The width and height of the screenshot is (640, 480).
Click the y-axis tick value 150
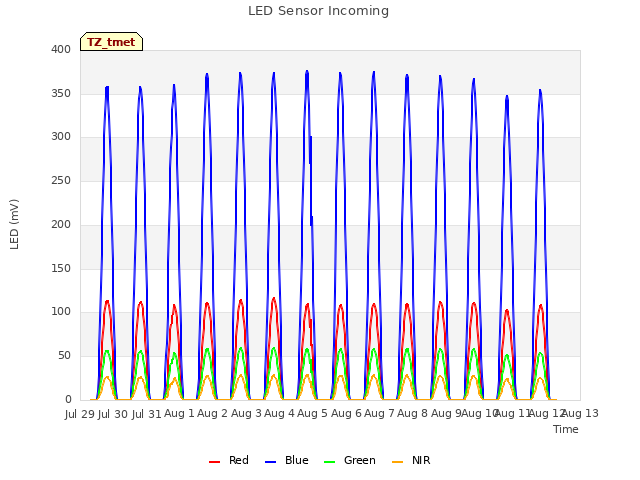pos(61,269)
